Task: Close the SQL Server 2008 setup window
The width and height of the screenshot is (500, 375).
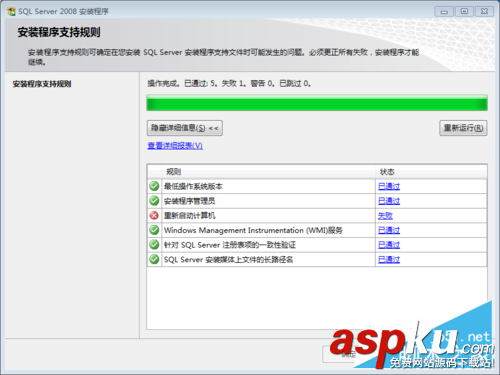Action: click(484, 12)
